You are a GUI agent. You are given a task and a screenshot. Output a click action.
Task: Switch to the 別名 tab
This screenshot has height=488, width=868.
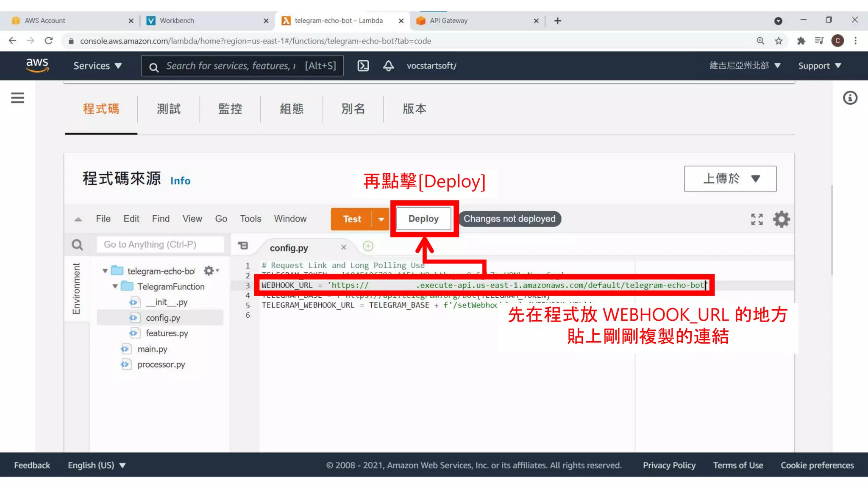coord(353,109)
